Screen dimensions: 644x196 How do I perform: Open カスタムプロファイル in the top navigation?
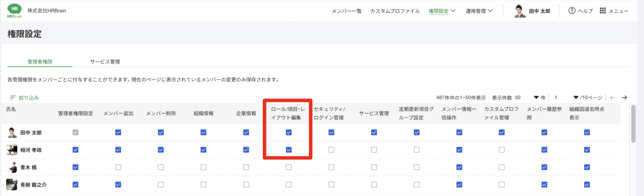click(395, 11)
